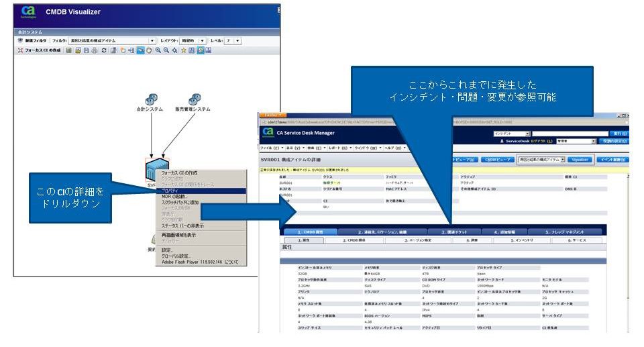The width and height of the screenshot is (644, 347).
Task: Select the 会計システム node icon
Action: 151,99
